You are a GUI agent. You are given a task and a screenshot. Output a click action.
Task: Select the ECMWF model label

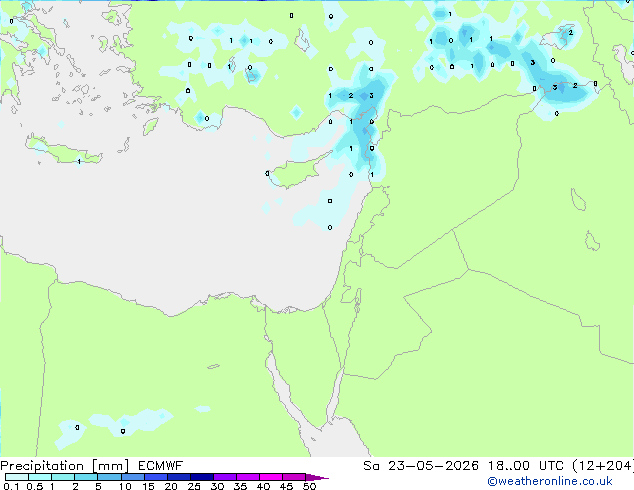tap(161, 466)
